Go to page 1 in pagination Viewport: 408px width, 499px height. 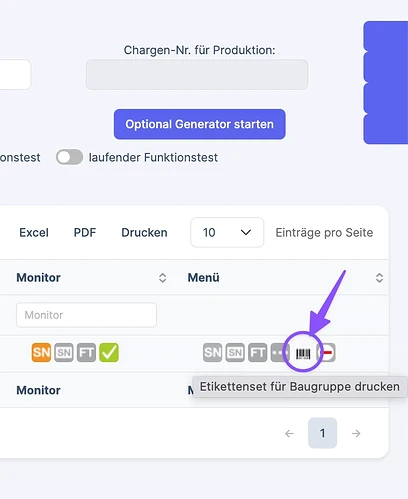[322, 433]
